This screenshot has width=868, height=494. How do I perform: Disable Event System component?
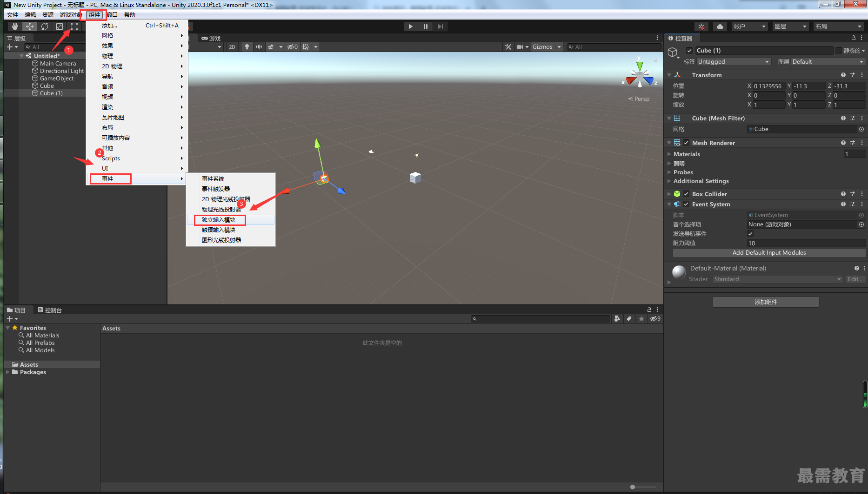(686, 204)
